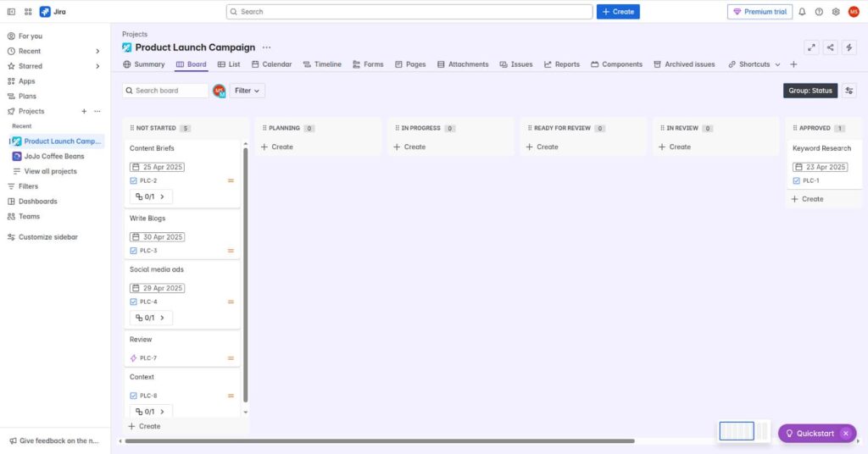This screenshot has height=454, width=868.
Task: Click Customize sidebar
Action: point(48,237)
